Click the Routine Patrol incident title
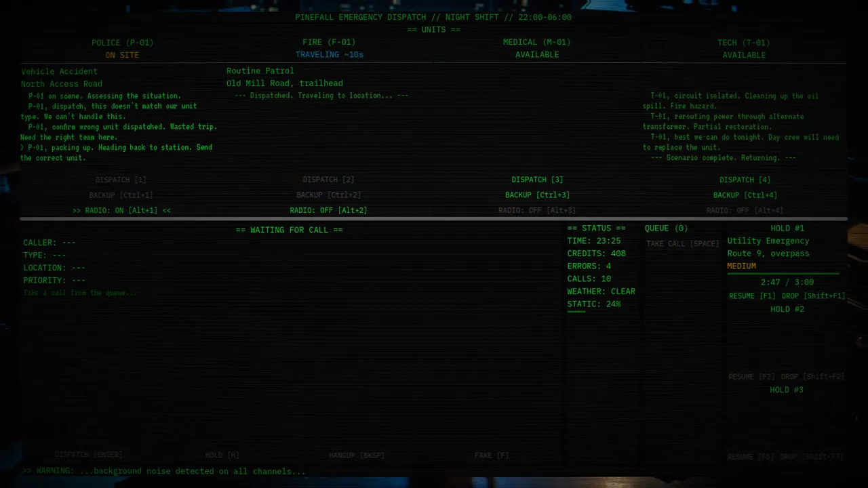Screen dimensions: 868x488 click(260, 70)
